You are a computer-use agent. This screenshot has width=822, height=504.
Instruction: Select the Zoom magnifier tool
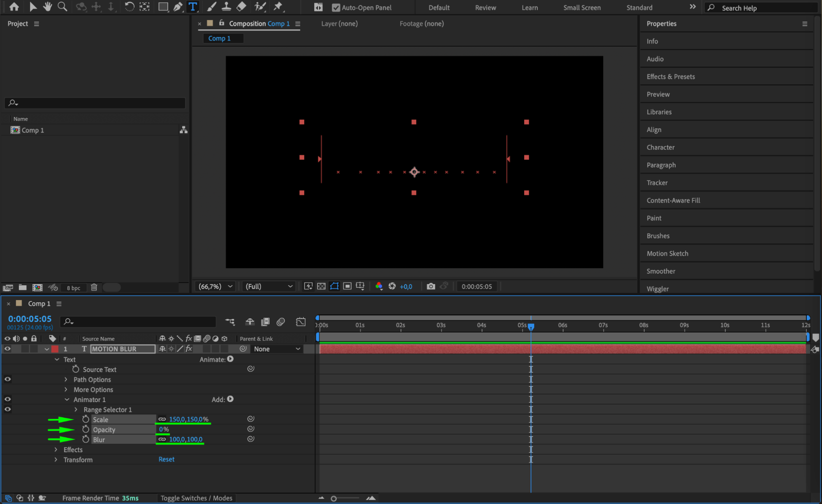tap(62, 7)
